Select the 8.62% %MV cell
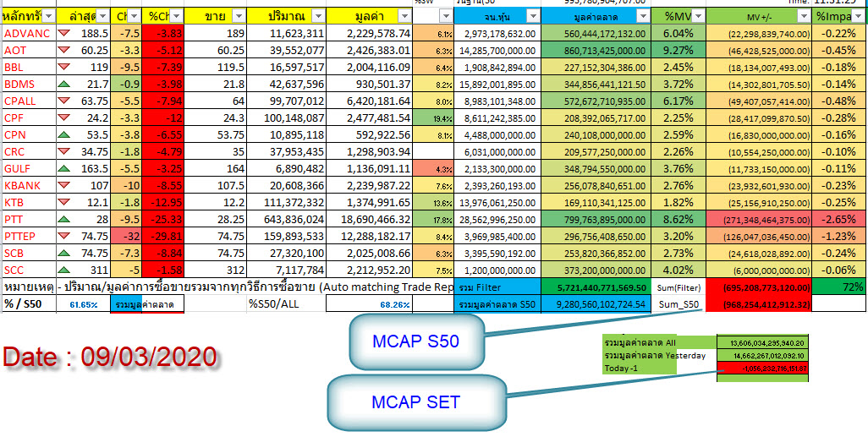868x437 pixels. tap(678, 220)
